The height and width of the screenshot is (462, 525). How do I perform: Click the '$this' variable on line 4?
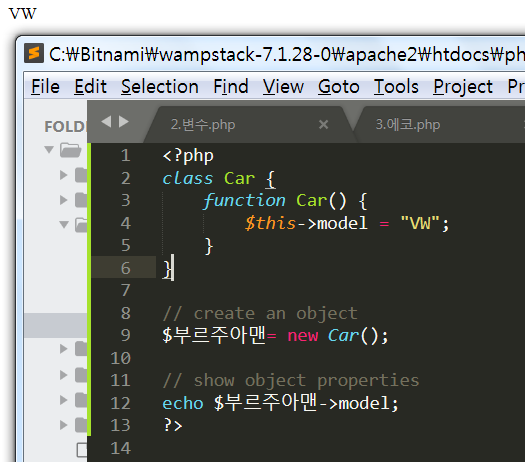(271, 223)
